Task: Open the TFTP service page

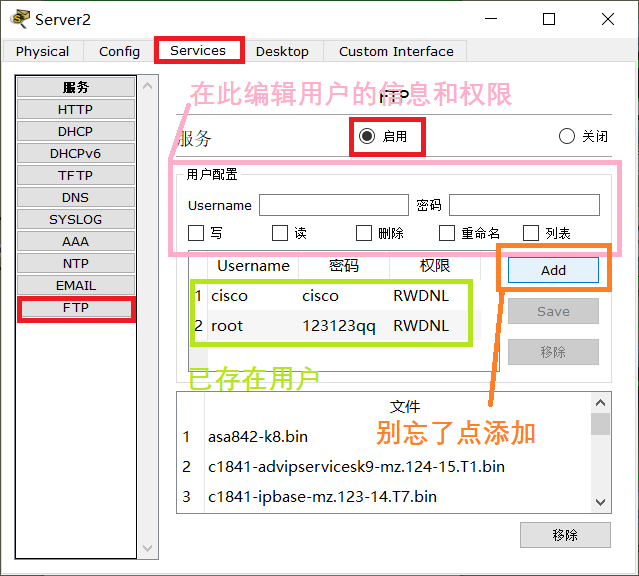Action: click(x=76, y=175)
